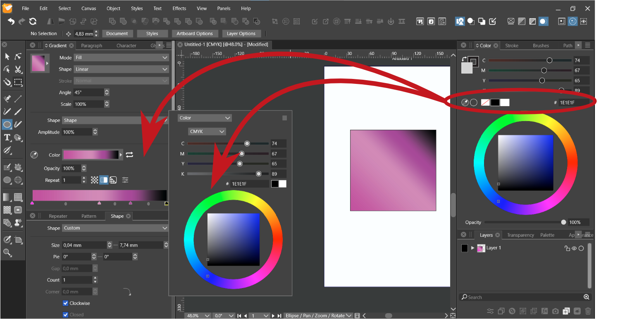Uncheck the Clockwise checkbox
644x319 pixels.
[x=65, y=303]
